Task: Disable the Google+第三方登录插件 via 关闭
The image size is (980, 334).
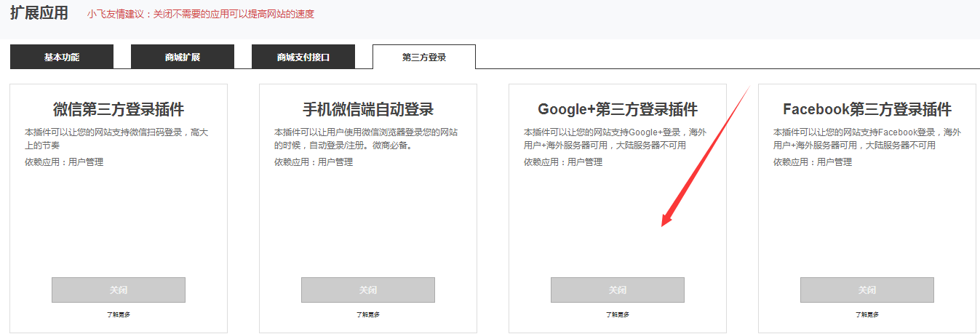Action: click(618, 290)
